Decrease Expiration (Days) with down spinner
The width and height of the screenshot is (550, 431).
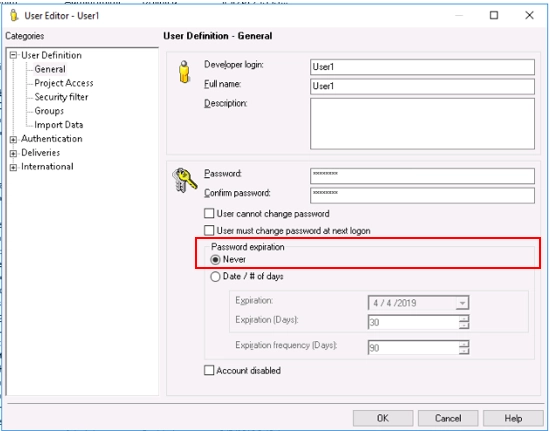464,325
